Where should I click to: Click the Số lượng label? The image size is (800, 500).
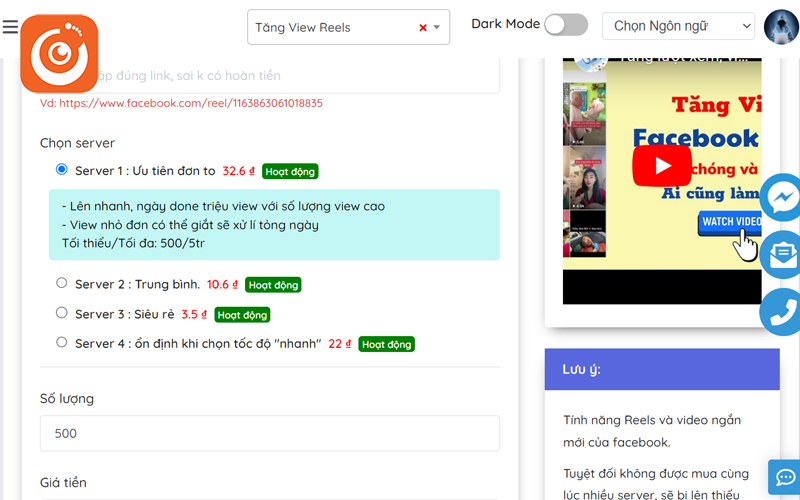[x=67, y=398]
